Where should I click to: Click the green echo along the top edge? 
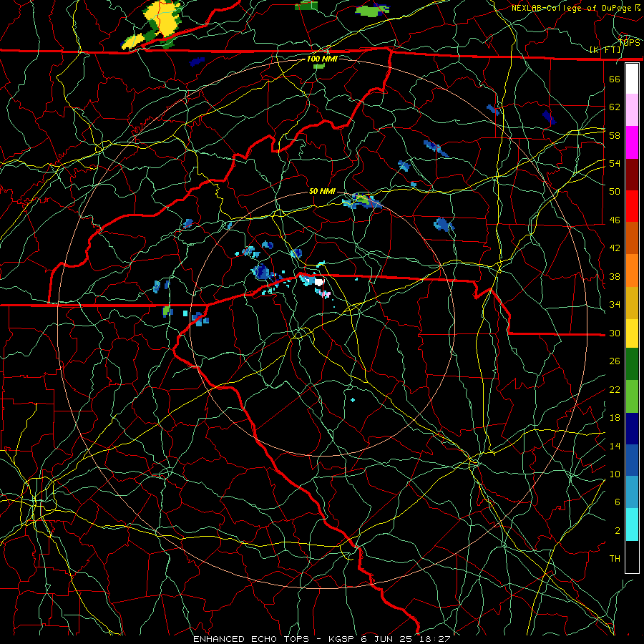pyautogui.click(x=372, y=11)
